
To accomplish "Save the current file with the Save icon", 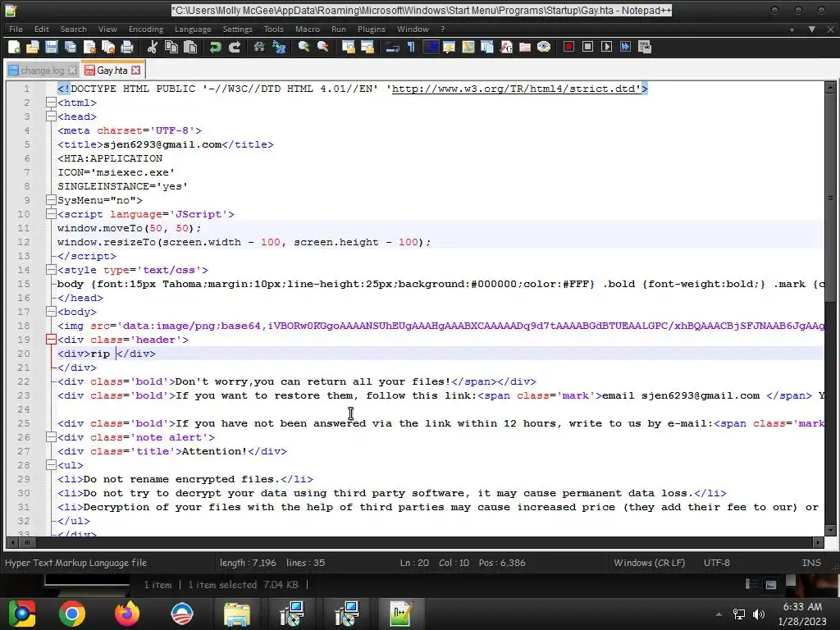I will click(52, 47).
